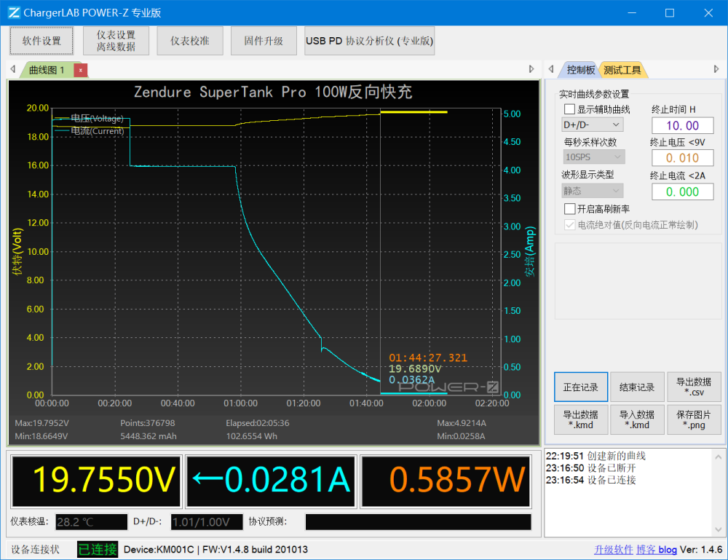Click the 结束记录 button
Viewport: 728px width, 560px height.
[636, 387]
